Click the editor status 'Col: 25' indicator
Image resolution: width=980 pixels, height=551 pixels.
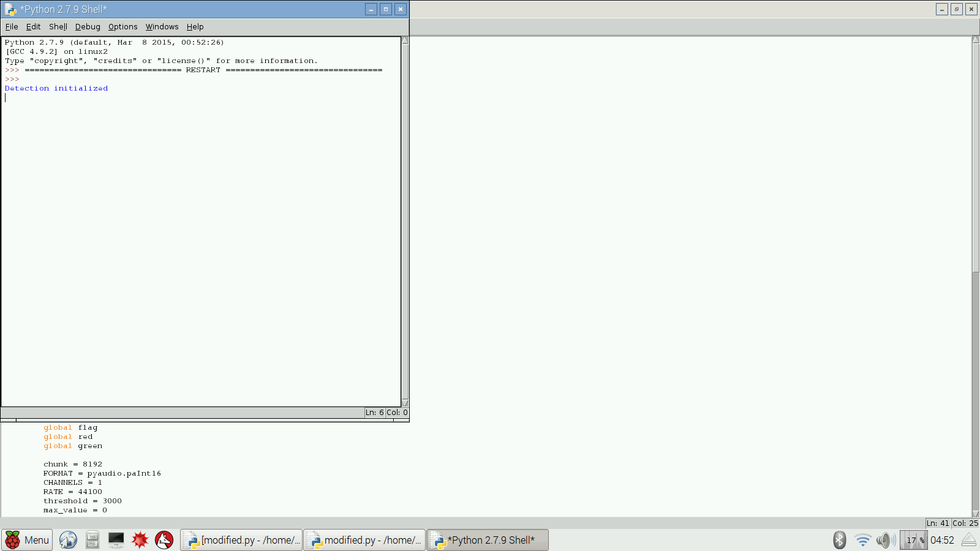point(965,523)
